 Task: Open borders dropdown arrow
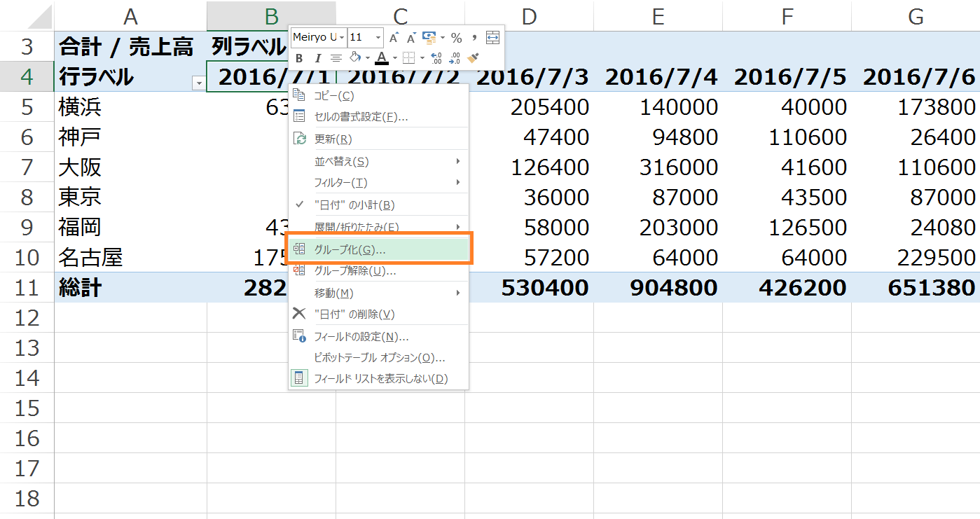coord(422,58)
